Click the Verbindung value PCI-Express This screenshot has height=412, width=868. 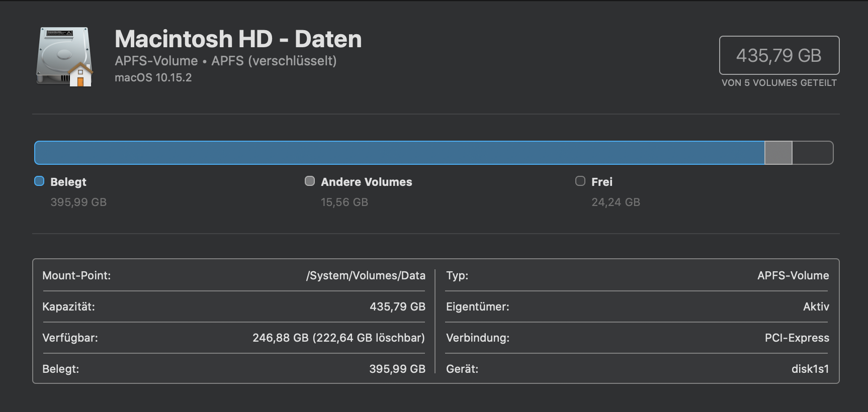[x=797, y=338]
